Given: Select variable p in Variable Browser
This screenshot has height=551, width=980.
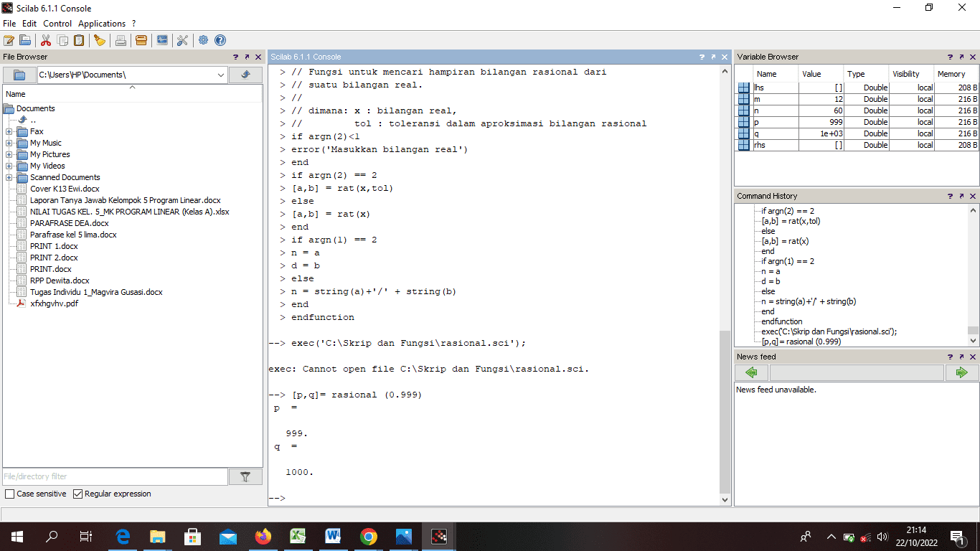Looking at the screenshot, I should coord(857,122).
